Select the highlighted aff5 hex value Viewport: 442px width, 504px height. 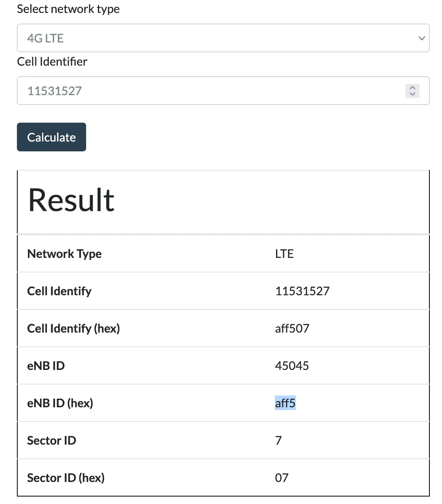pos(285,403)
